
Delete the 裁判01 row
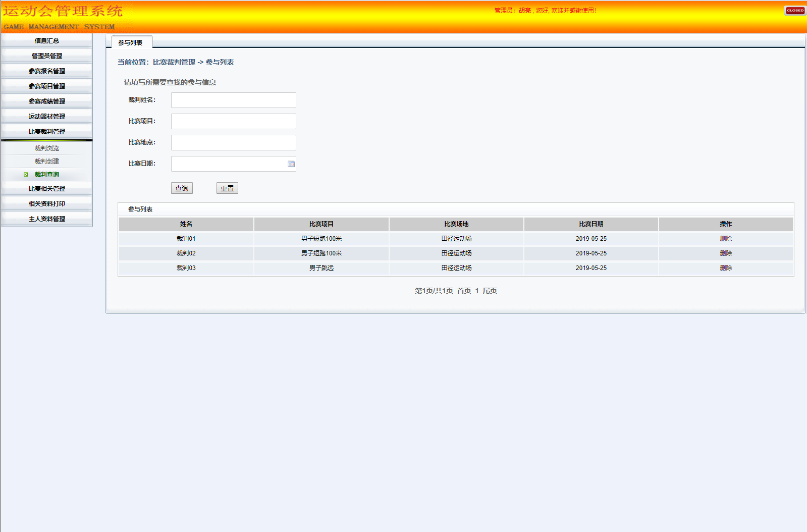coord(726,239)
